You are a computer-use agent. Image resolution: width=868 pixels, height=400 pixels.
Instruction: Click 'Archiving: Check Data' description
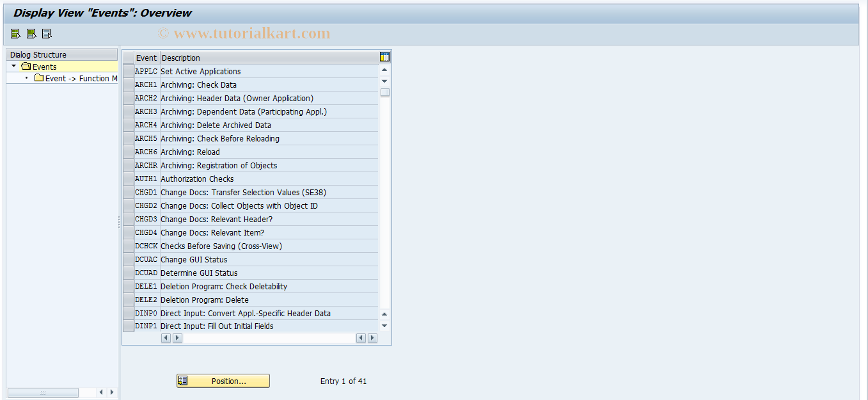pos(269,84)
